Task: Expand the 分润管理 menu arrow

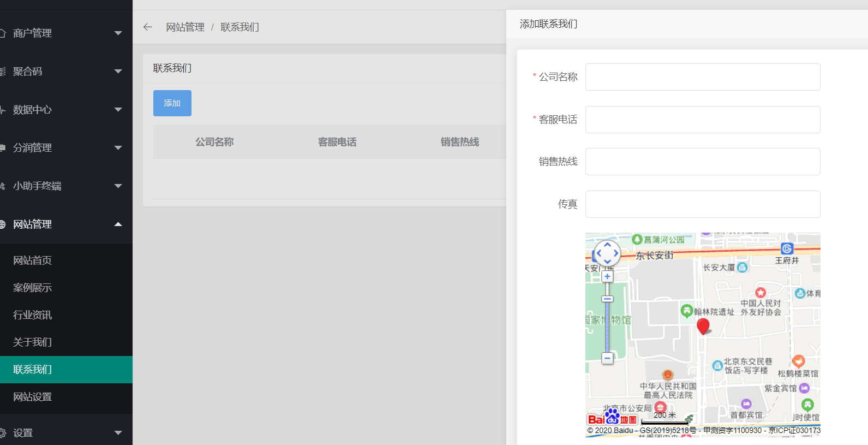Action: [118, 148]
